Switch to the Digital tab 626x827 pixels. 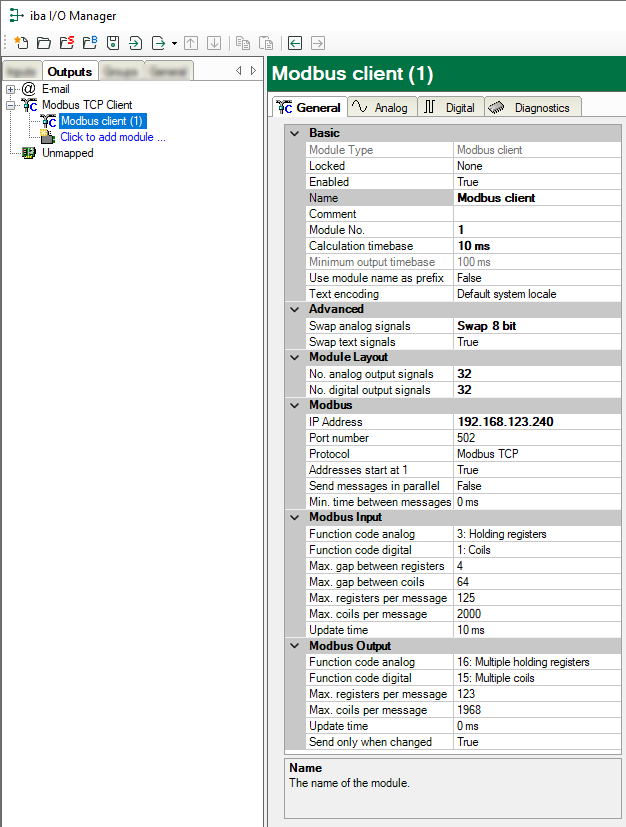pos(450,108)
